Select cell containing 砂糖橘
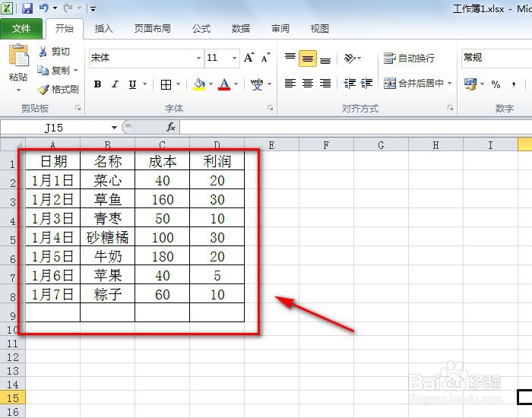Image resolution: width=532 pixels, height=418 pixels. pos(108,237)
